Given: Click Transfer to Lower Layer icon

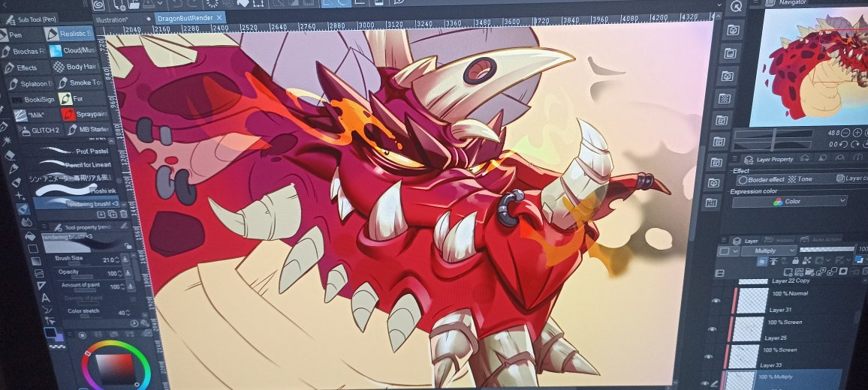Looking at the screenshot, I should [821, 271].
